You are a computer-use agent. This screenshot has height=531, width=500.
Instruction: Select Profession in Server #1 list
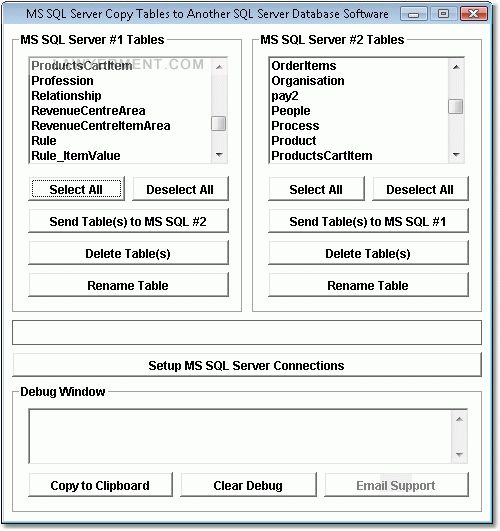(120, 81)
